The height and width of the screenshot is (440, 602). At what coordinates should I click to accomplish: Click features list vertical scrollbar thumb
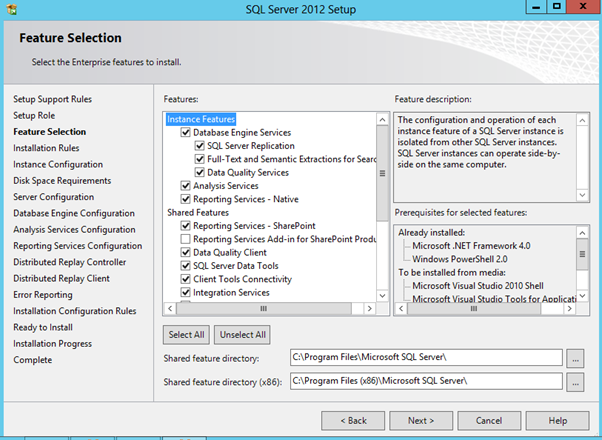point(382,174)
